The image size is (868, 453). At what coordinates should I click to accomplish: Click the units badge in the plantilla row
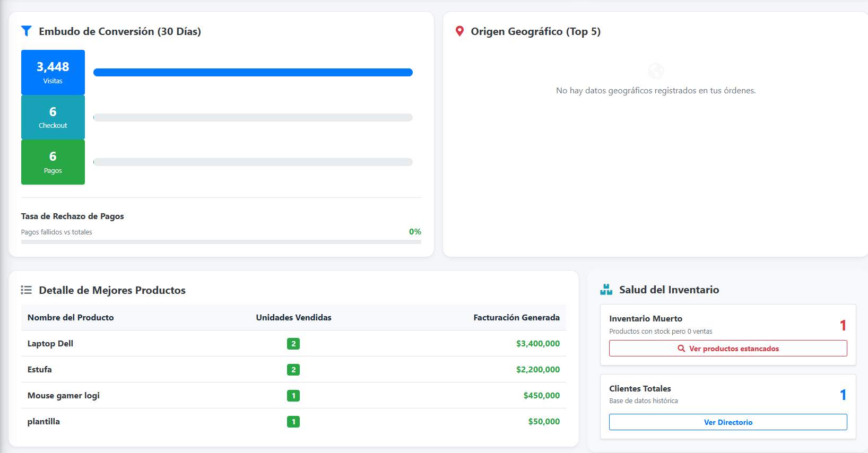(x=293, y=422)
